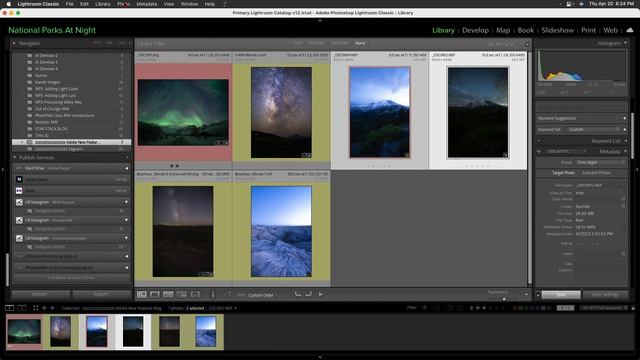Image resolution: width=640 pixels, height=360 pixels.
Task: Collapse the Publish Services panel
Action: 15,158
